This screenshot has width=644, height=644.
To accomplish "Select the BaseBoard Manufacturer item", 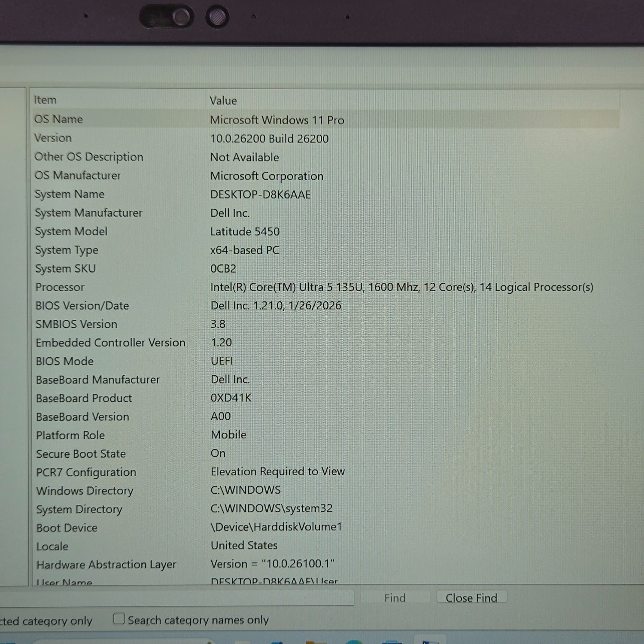I will pos(98,380).
